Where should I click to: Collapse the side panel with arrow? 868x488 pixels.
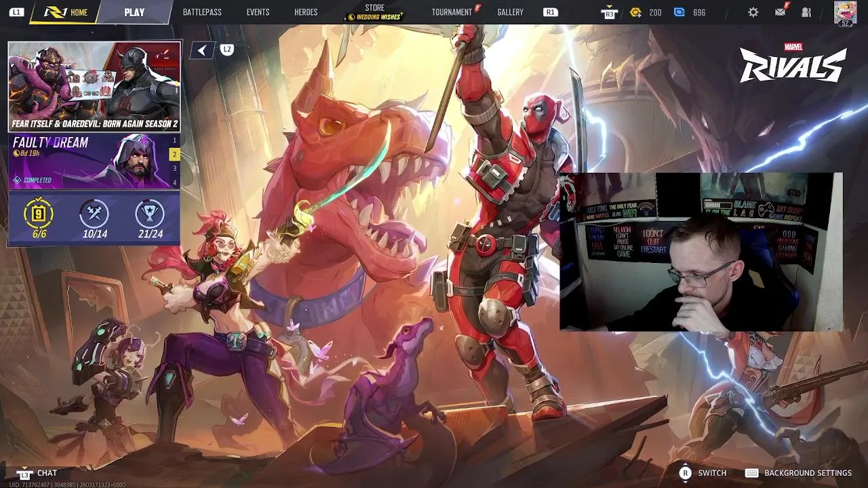tap(201, 50)
